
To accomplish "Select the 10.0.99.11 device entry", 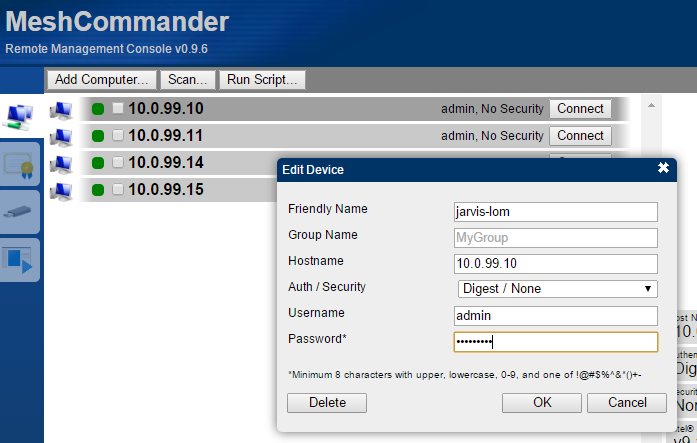I will (x=354, y=136).
